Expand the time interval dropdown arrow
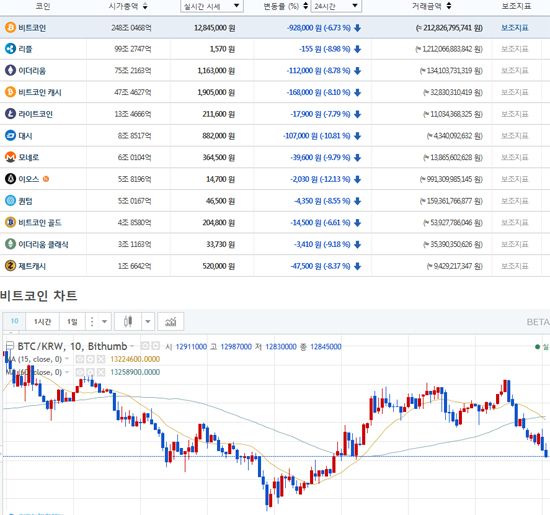The width and height of the screenshot is (550, 515). (x=104, y=321)
